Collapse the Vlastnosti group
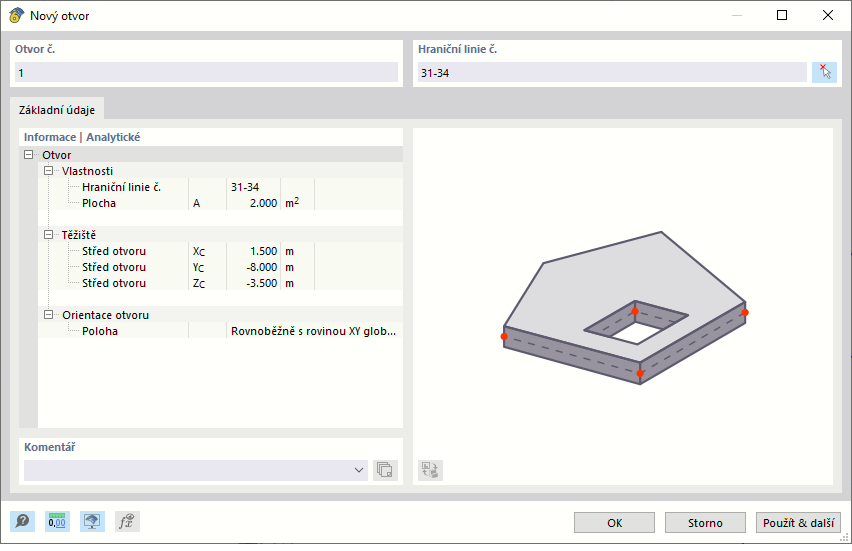The image size is (852, 551). (48, 171)
